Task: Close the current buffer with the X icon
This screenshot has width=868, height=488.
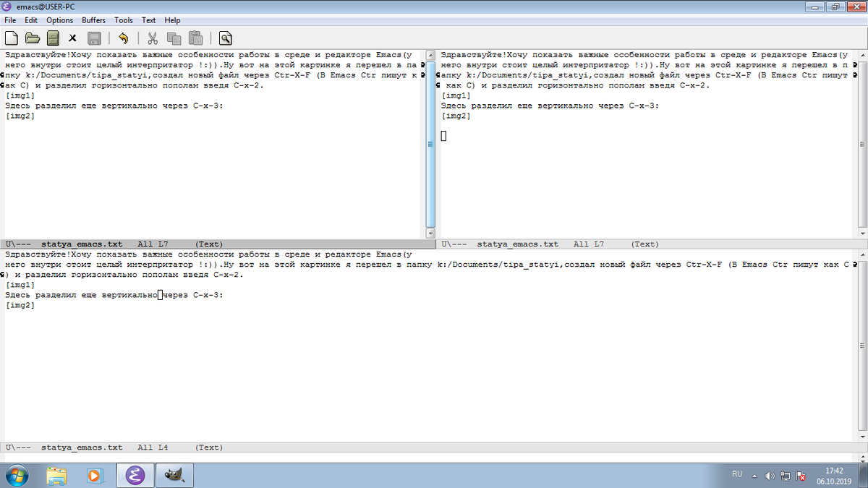Action: click(73, 38)
